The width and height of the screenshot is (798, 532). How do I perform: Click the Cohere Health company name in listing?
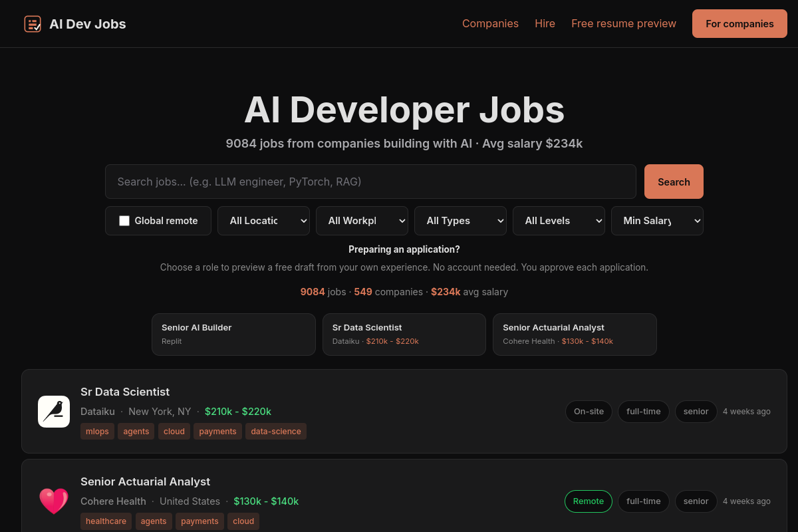(x=113, y=501)
